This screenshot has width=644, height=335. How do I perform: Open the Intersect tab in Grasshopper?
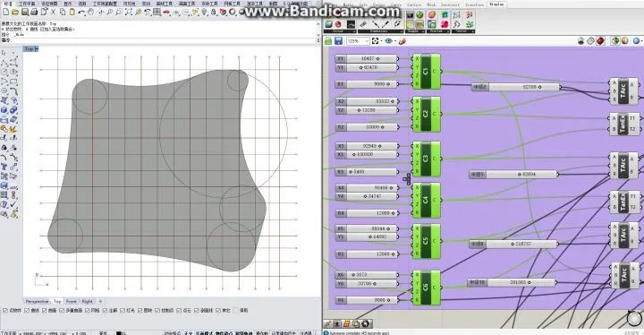(450, 4)
